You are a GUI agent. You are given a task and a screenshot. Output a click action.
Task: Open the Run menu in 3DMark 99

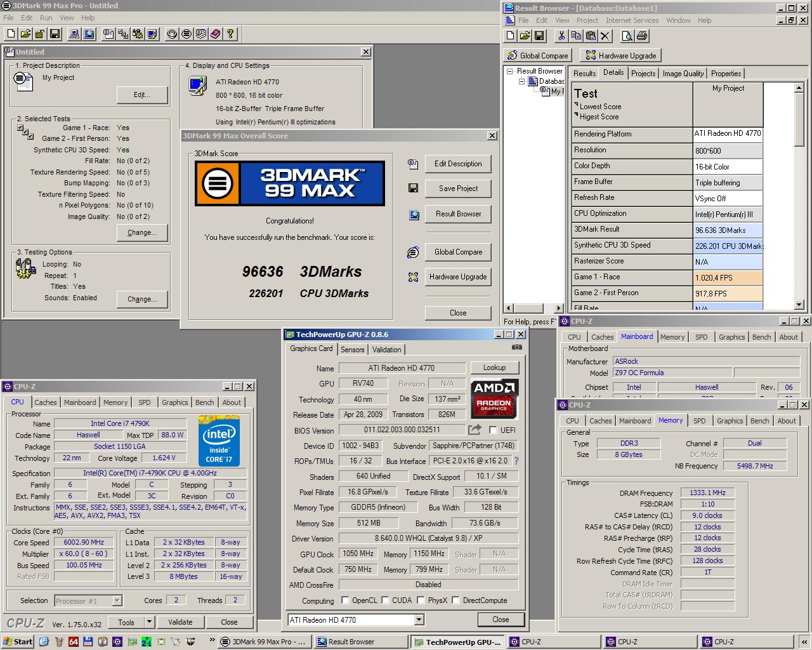(46, 18)
